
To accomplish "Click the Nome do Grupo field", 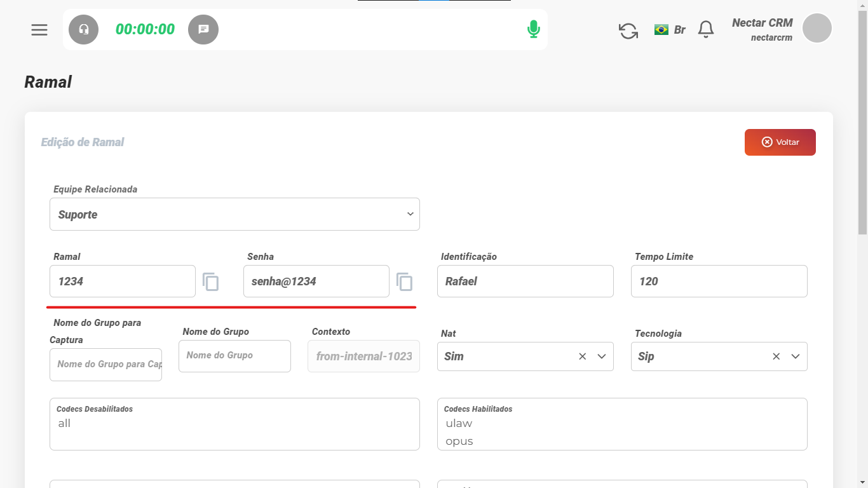I will [234, 356].
